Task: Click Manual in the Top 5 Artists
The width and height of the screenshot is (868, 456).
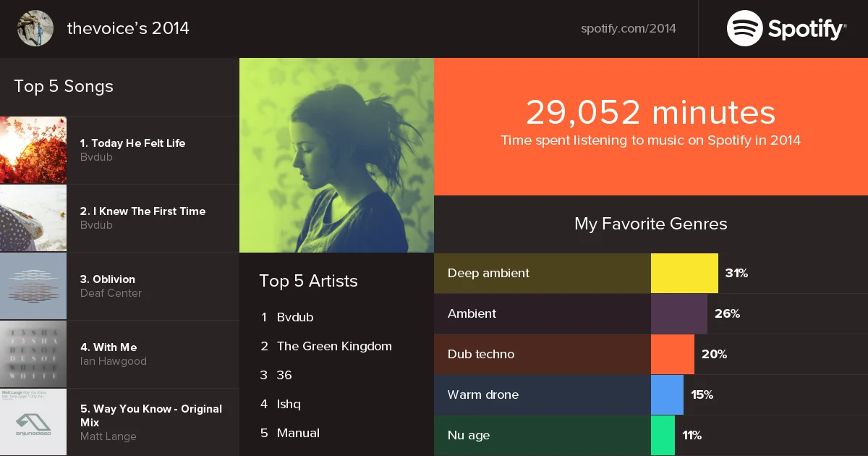Action: (298, 433)
